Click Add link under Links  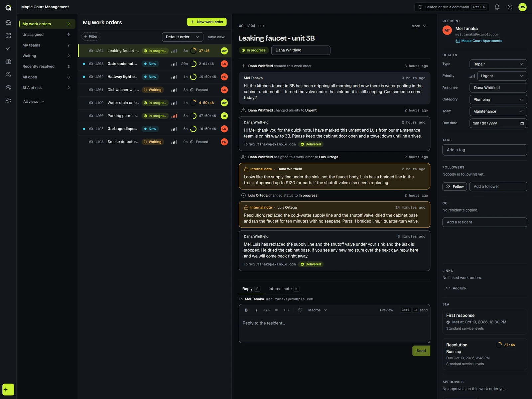tap(456, 288)
